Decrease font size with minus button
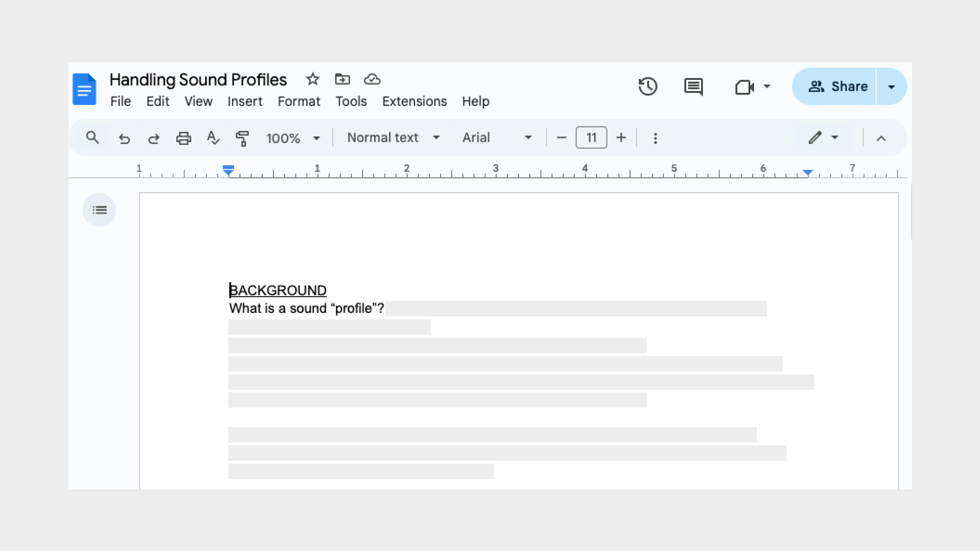 click(x=561, y=138)
